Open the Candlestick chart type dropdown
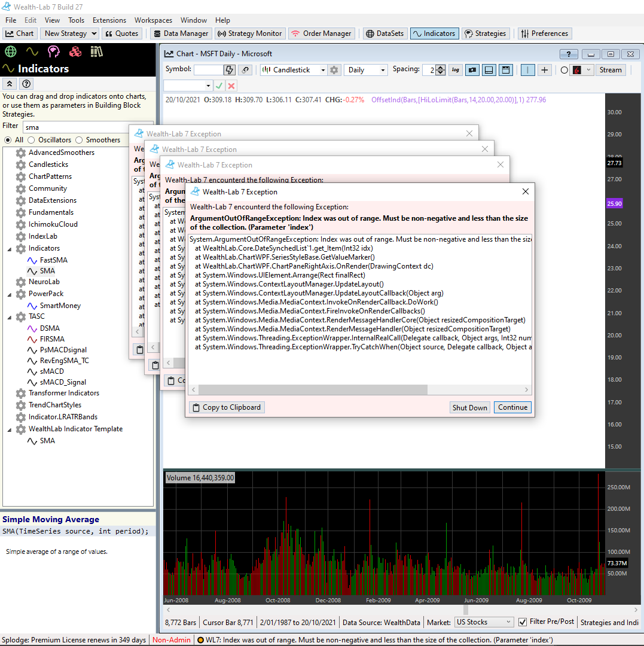644x646 pixels. point(294,70)
